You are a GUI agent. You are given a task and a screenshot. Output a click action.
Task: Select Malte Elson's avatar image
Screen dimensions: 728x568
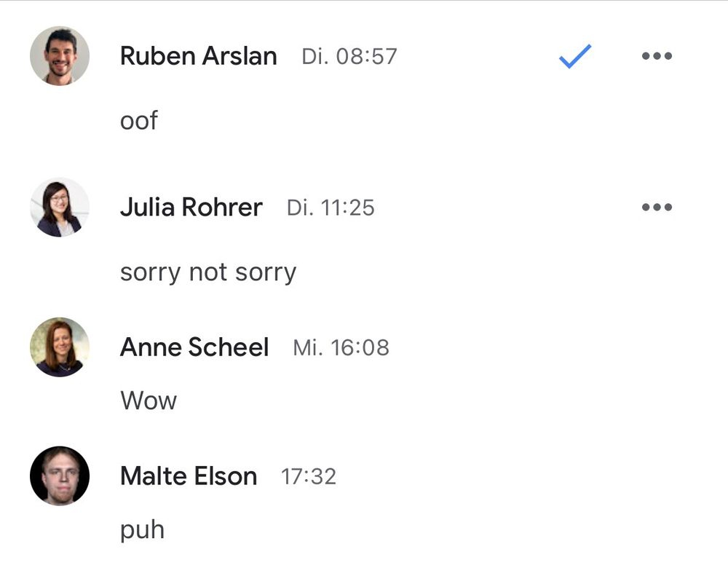[x=60, y=476]
